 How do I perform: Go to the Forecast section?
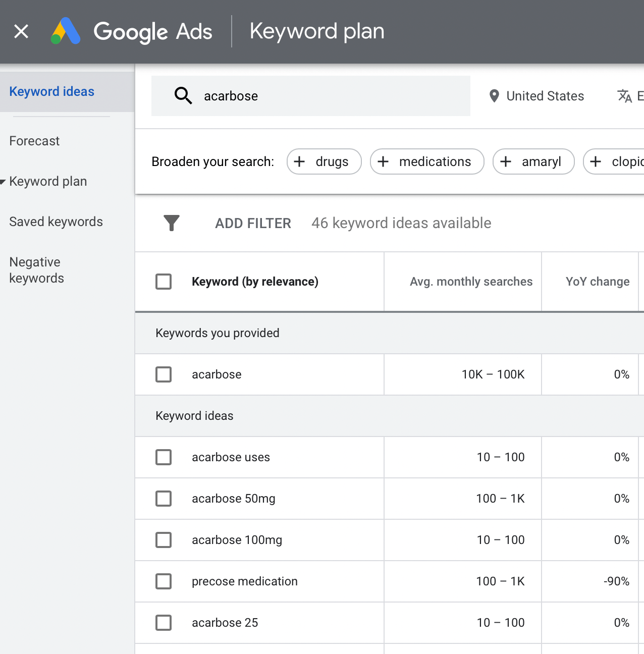(x=34, y=141)
